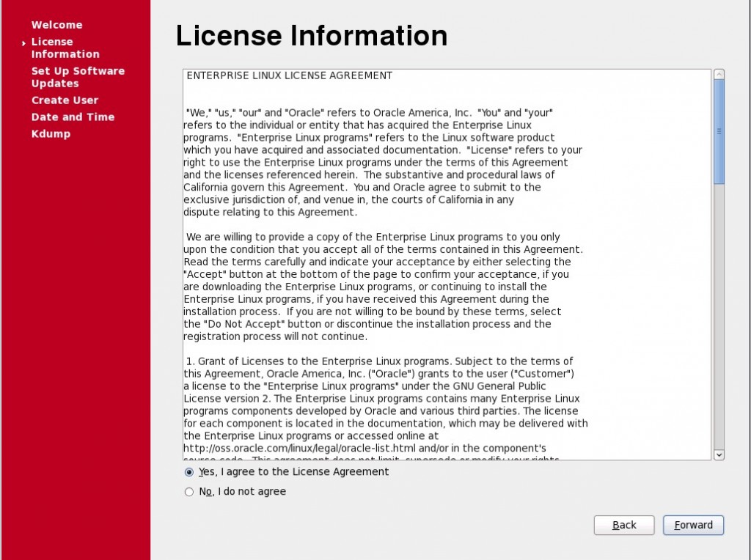The height and width of the screenshot is (560, 751).
Task: Click the Back button
Action: pyautogui.click(x=623, y=525)
